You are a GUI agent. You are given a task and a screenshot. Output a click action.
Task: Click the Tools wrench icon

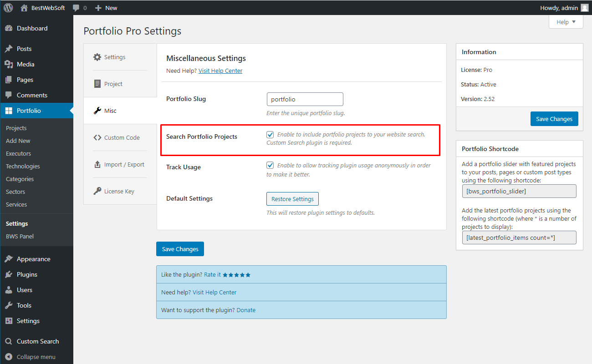click(9, 305)
